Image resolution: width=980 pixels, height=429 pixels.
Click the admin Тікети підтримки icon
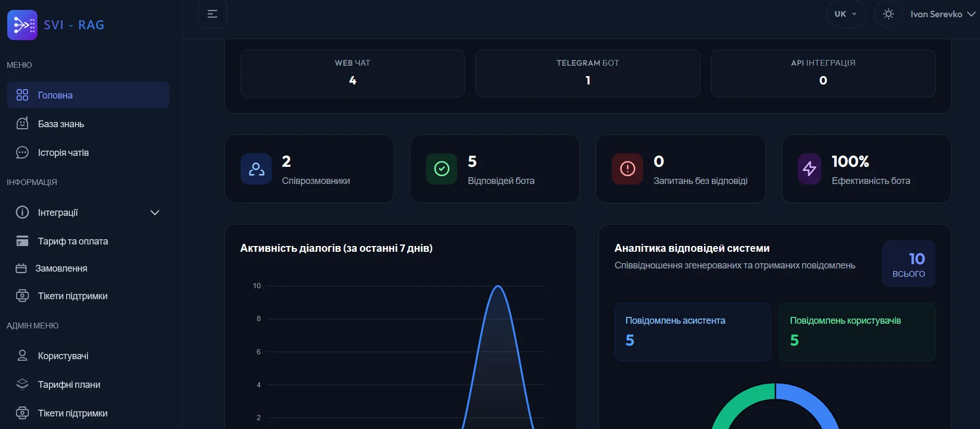click(22, 413)
